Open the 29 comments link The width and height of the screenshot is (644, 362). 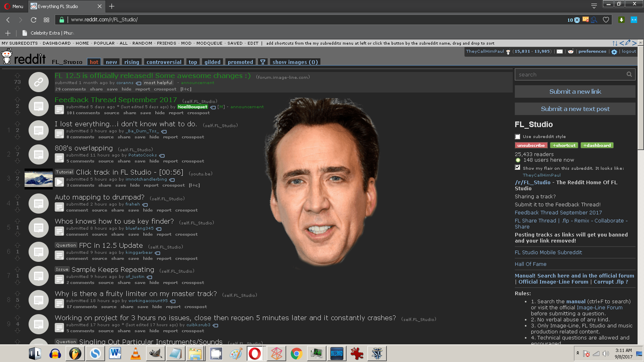(70, 89)
